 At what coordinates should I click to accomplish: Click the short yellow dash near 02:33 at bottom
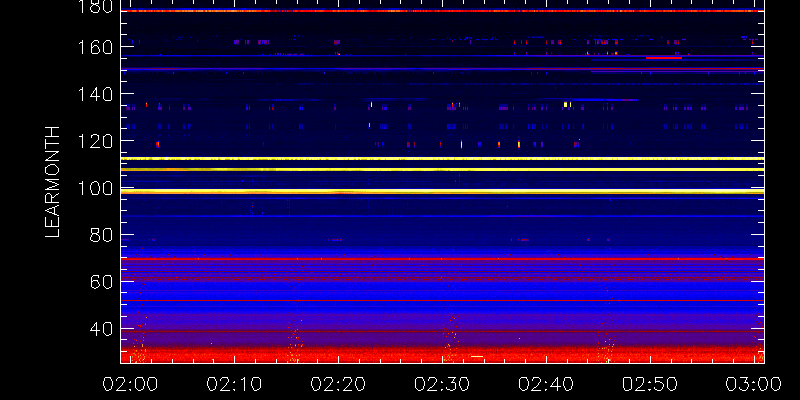477,357
